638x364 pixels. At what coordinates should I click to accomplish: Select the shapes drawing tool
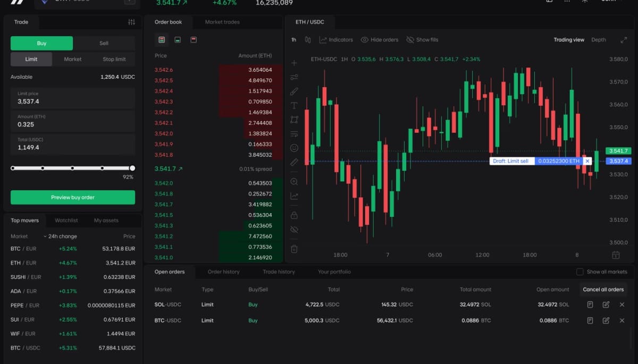294,120
